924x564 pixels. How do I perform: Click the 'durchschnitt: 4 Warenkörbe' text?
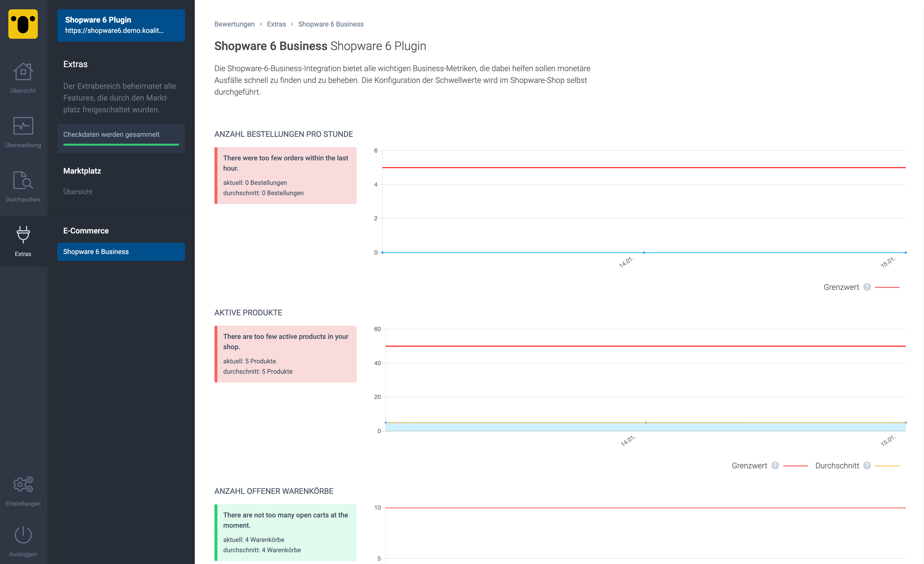click(262, 550)
